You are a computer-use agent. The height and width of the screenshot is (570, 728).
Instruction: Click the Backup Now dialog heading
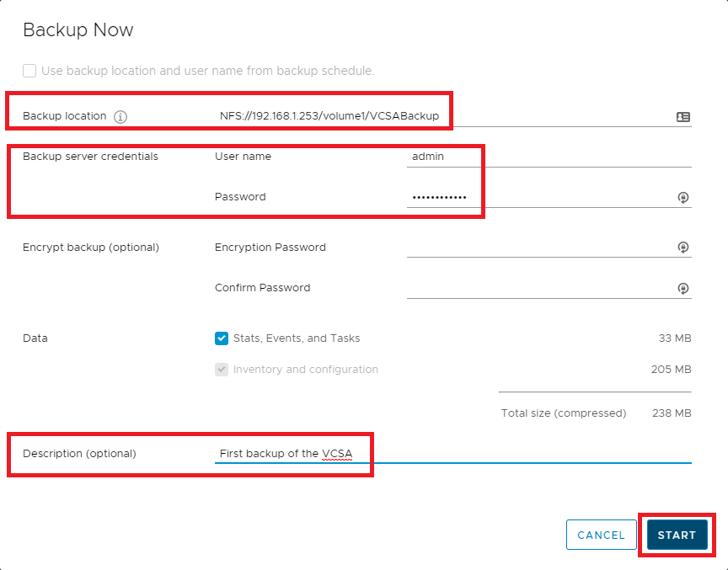78,30
